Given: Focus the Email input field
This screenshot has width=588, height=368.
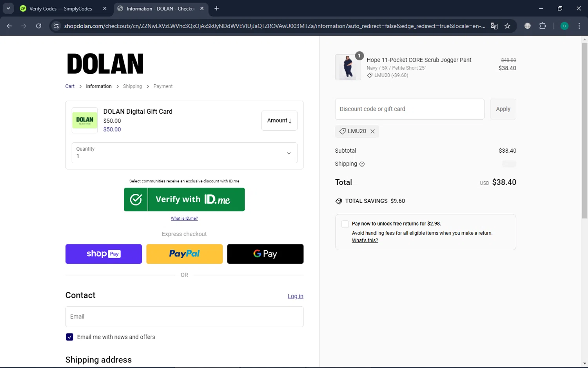Looking at the screenshot, I should click(184, 317).
